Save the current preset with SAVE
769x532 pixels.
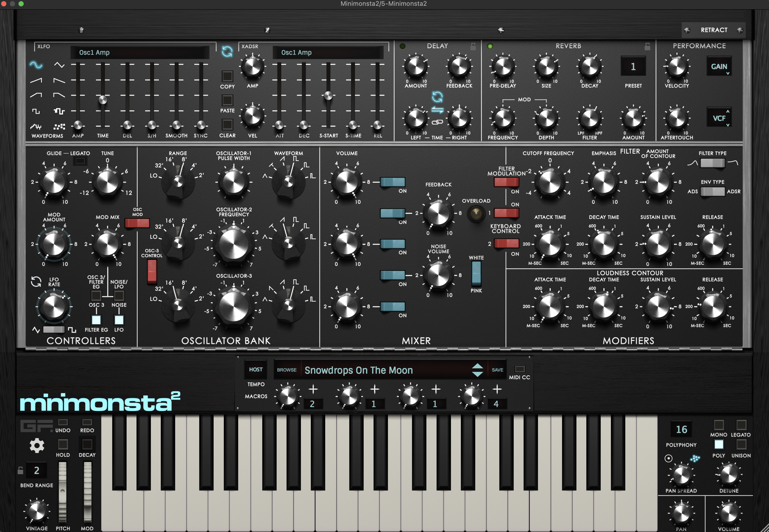497,370
